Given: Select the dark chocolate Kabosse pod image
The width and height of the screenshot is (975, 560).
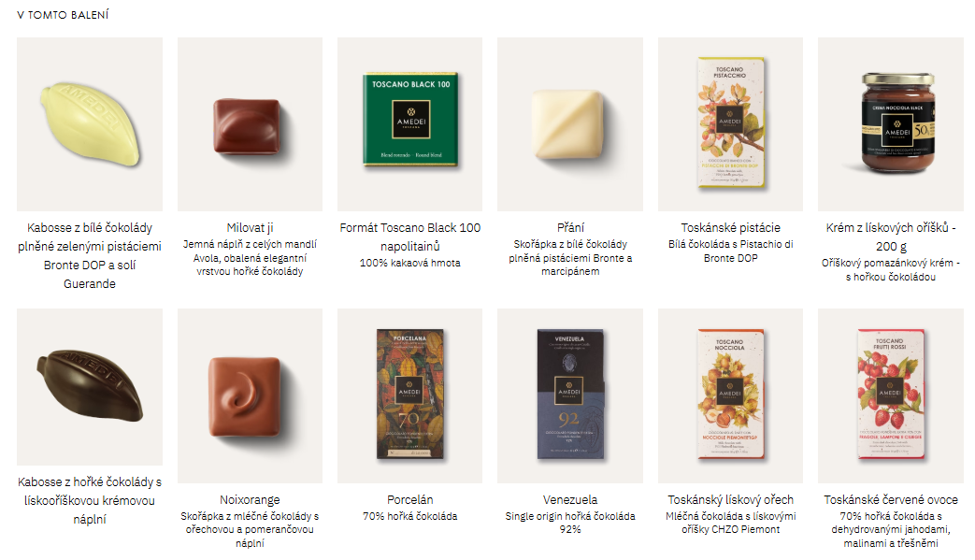Looking at the screenshot, I should point(90,387).
